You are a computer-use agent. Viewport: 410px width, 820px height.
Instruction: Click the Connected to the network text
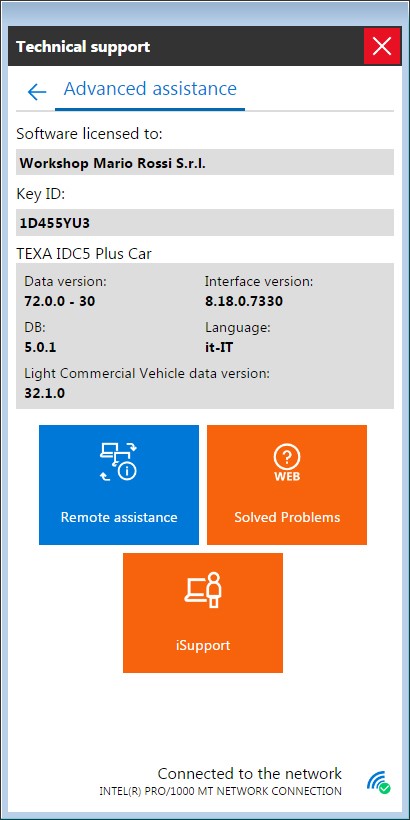click(x=249, y=773)
